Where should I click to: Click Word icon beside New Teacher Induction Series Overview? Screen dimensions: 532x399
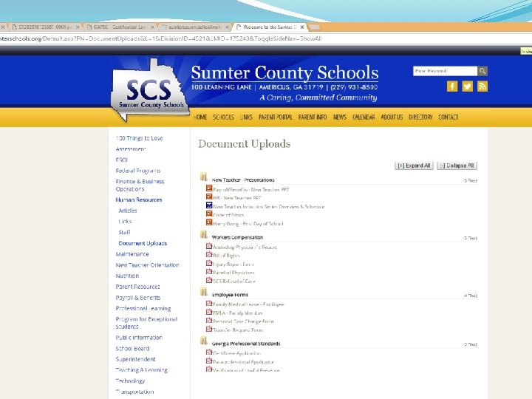(x=209, y=205)
